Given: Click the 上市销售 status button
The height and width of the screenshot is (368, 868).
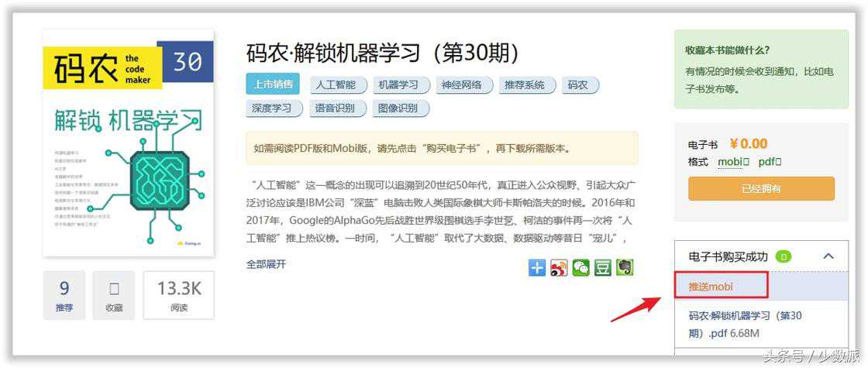Looking at the screenshot, I should click(273, 84).
